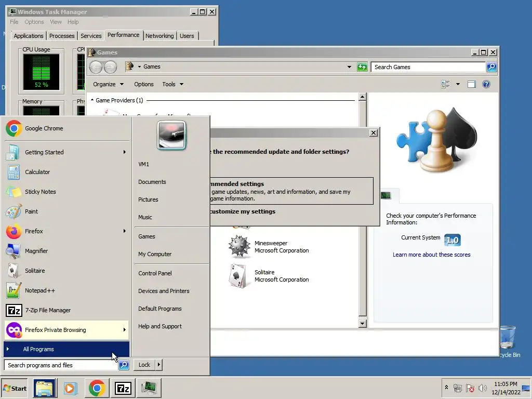Click Chrome icon on taskbar
The width and height of the screenshot is (532, 399).
coord(97,388)
